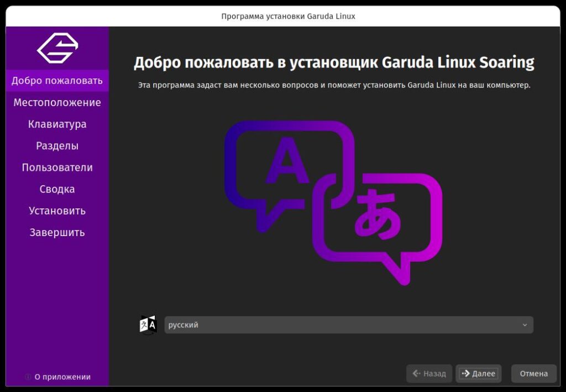Click the Garuda Linux eagle logo
Screen dimensions: 566x392
coord(57,48)
